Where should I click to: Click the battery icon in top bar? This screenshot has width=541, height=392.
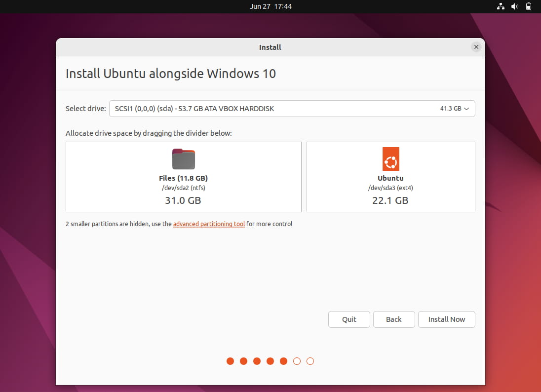point(529,6)
